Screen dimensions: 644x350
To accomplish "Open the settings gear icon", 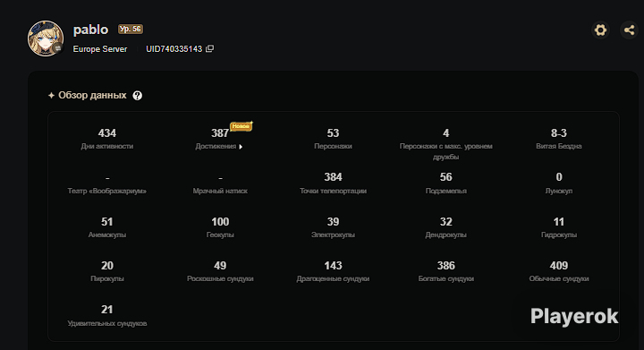I will coord(600,30).
